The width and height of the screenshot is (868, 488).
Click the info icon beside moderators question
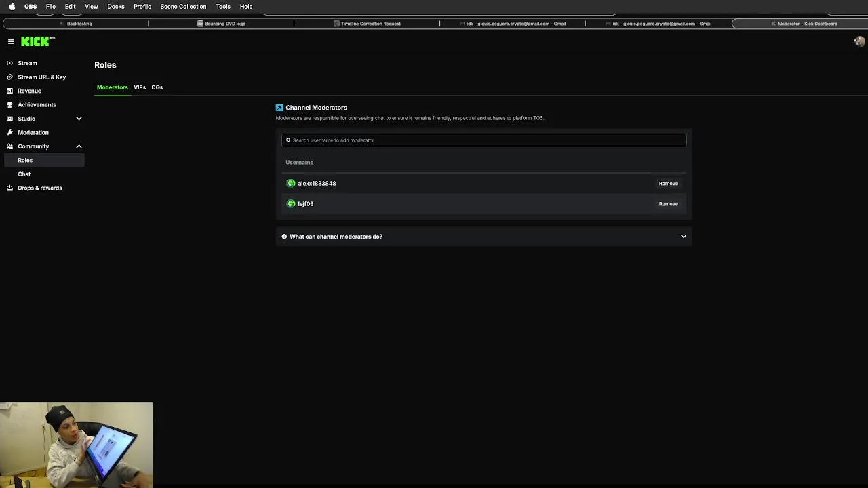click(x=284, y=237)
